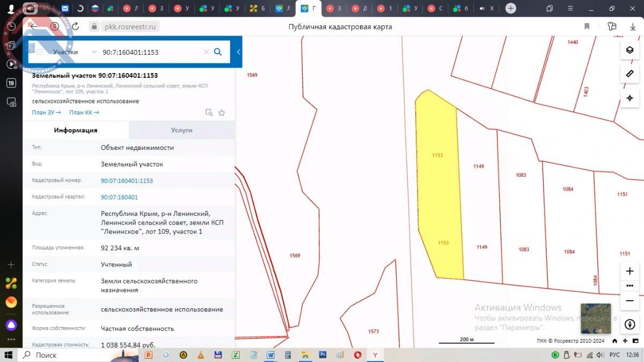
Task: Switch to the Информация tab
Action: coord(76,130)
